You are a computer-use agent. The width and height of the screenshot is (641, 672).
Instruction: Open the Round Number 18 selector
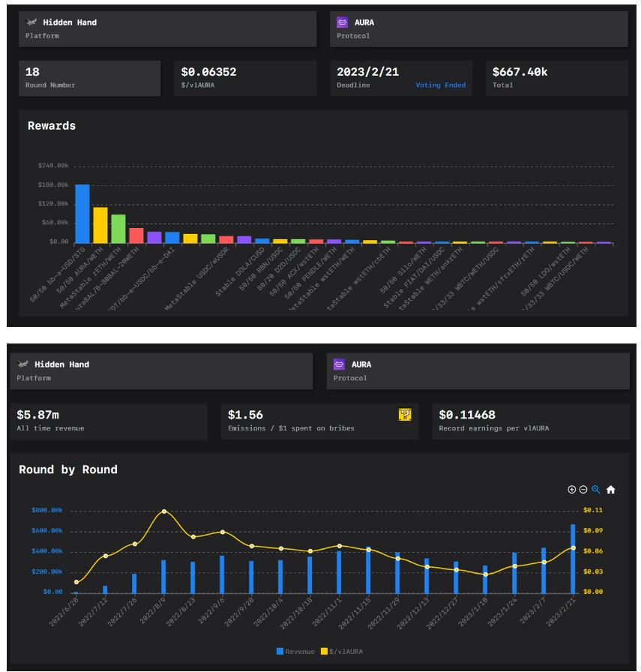pyautogui.click(x=89, y=78)
